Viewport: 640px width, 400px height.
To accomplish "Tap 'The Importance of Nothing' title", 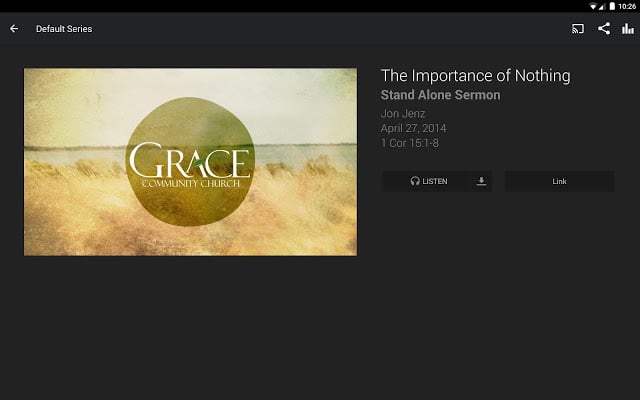I will click(476, 76).
